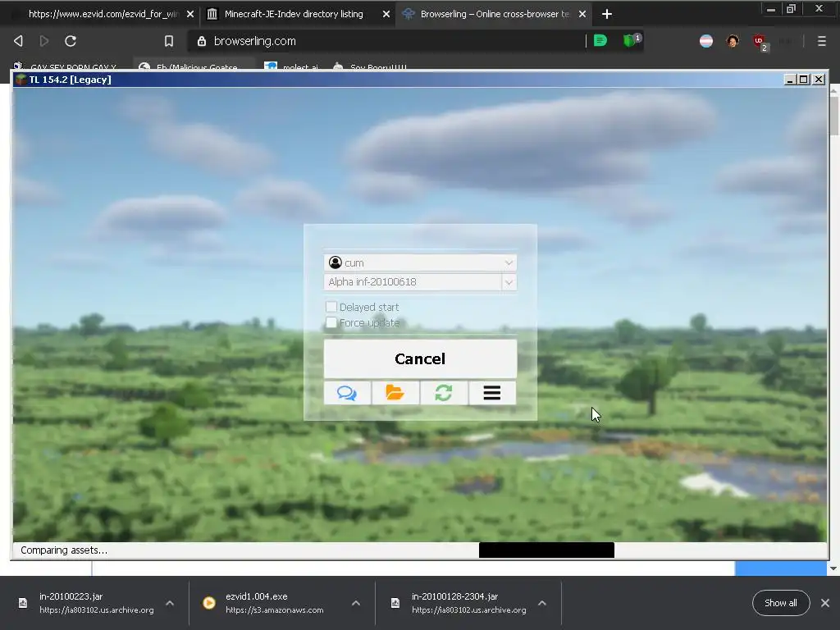Open the in-20100223.jar download

[96, 603]
